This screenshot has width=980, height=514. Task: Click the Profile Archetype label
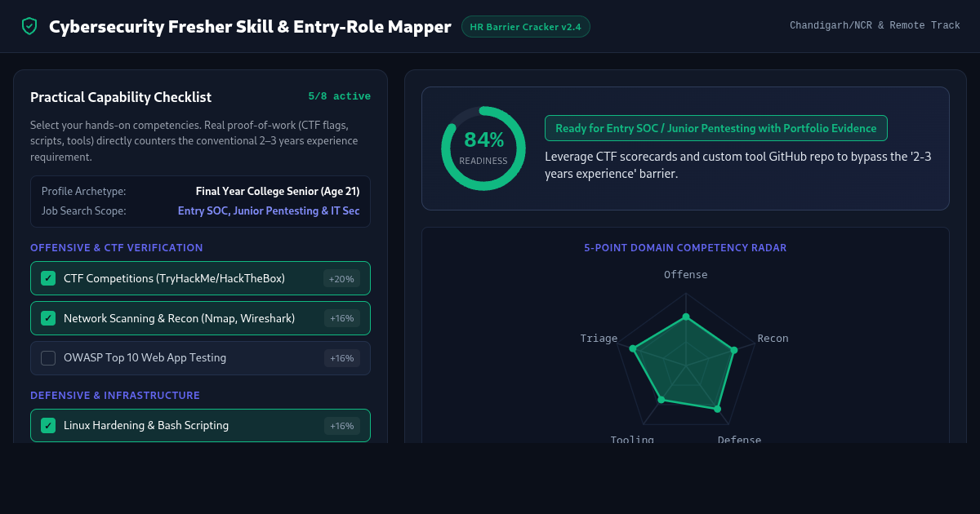click(x=83, y=191)
